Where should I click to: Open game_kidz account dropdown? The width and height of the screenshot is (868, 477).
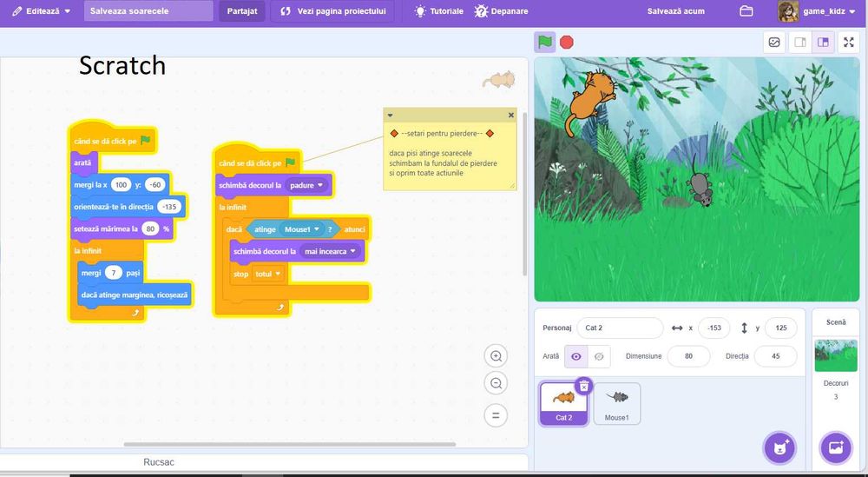pyautogui.click(x=829, y=11)
